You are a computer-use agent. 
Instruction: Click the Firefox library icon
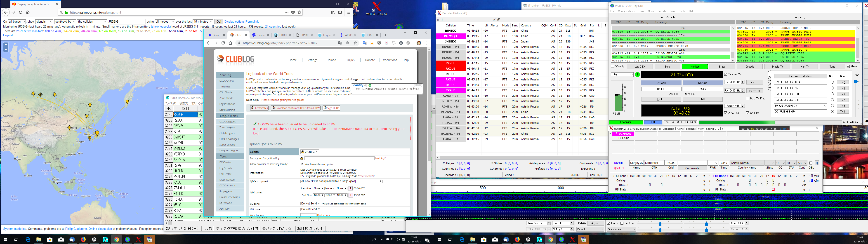click(x=333, y=12)
